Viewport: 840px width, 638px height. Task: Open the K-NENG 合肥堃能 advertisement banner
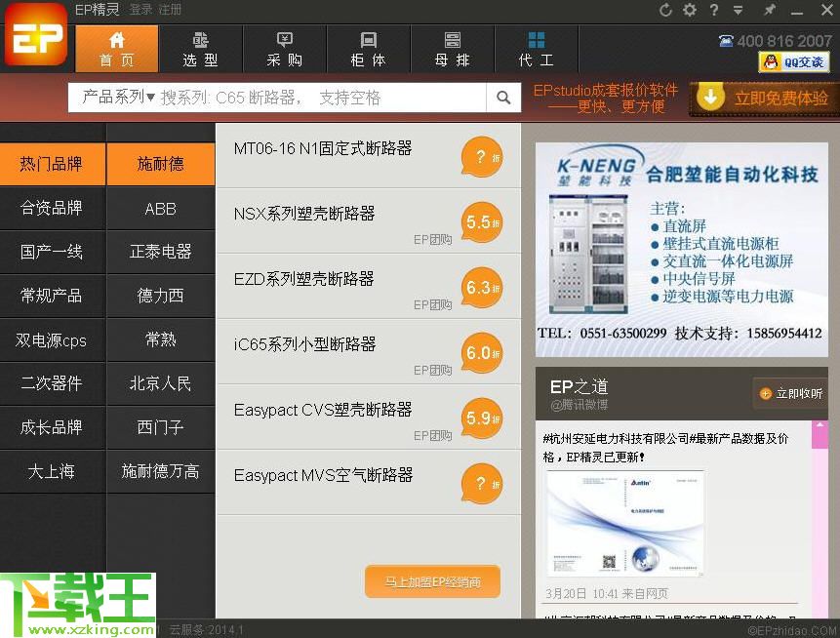[x=681, y=250]
